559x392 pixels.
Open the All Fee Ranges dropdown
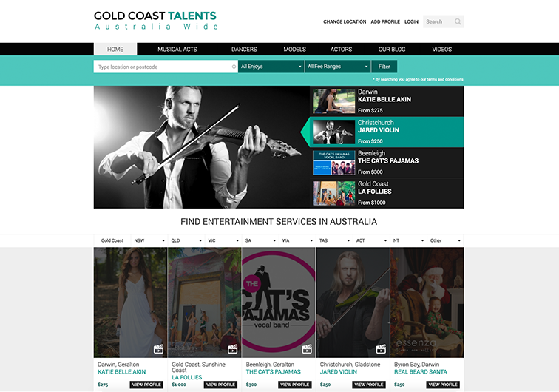pyautogui.click(x=338, y=67)
